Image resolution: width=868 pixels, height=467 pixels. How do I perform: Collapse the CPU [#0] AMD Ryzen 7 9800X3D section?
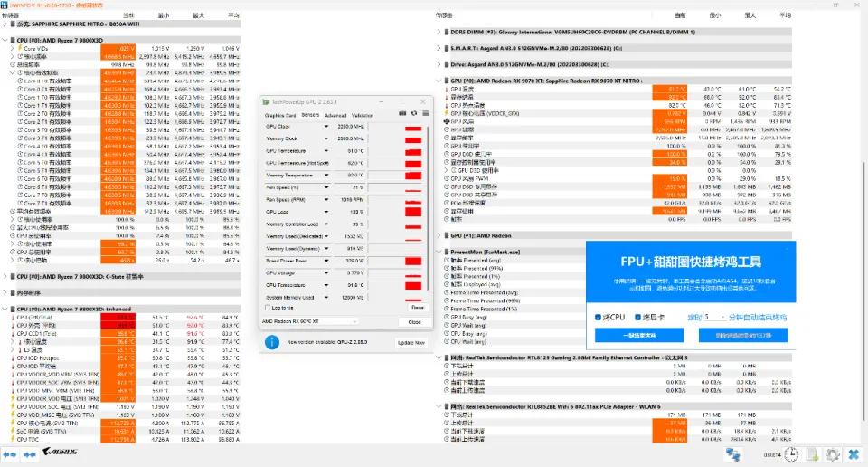(x=5, y=41)
